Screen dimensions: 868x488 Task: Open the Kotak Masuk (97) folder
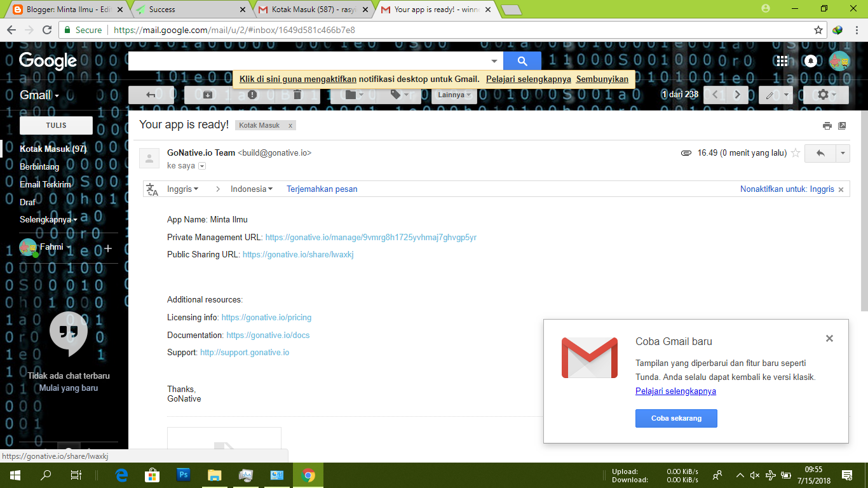(x=53, y=149)
